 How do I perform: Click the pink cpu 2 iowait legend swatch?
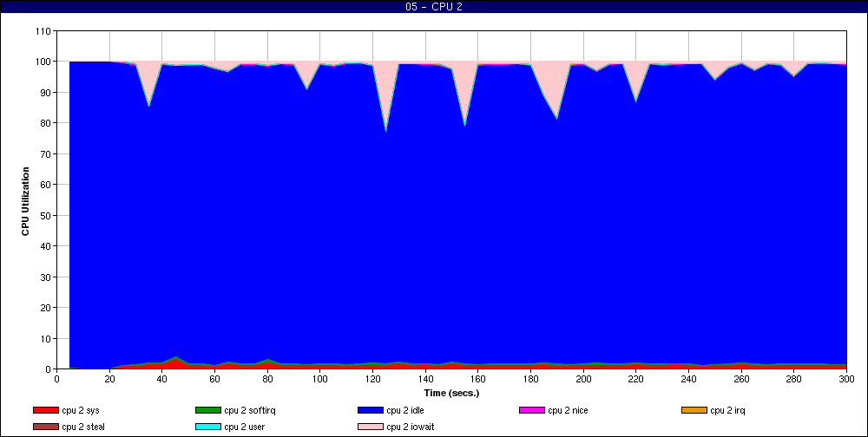371,427
